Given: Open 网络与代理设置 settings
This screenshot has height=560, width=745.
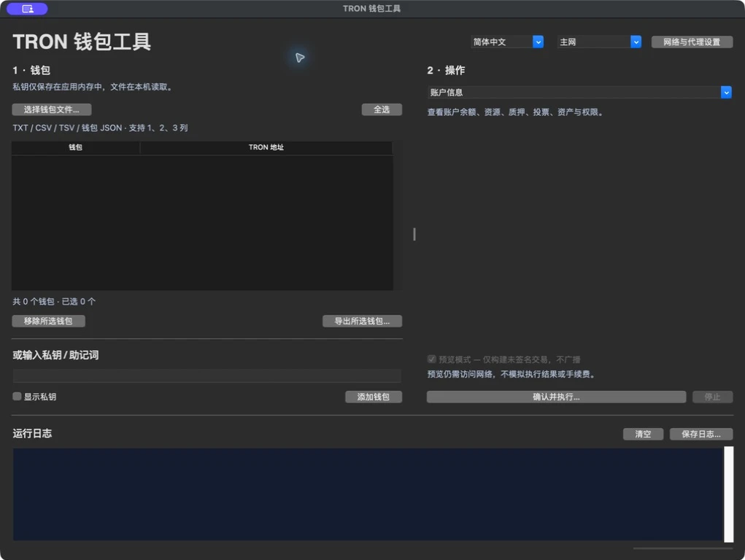Looking at the screenshot, I should click(691, 42).
